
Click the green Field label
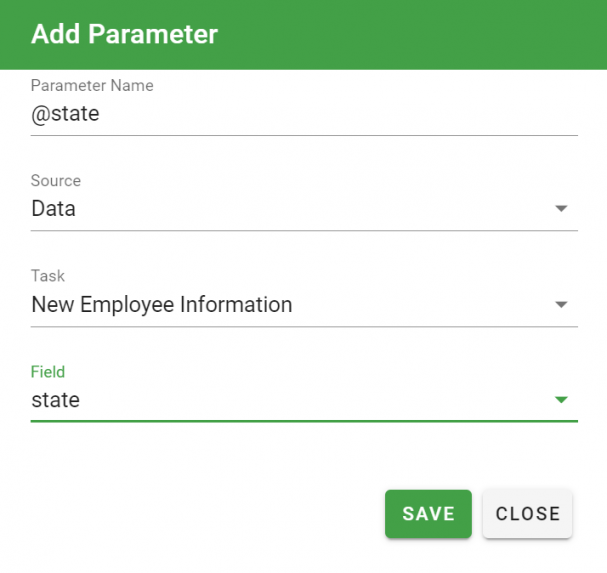(x=48, y=372)
